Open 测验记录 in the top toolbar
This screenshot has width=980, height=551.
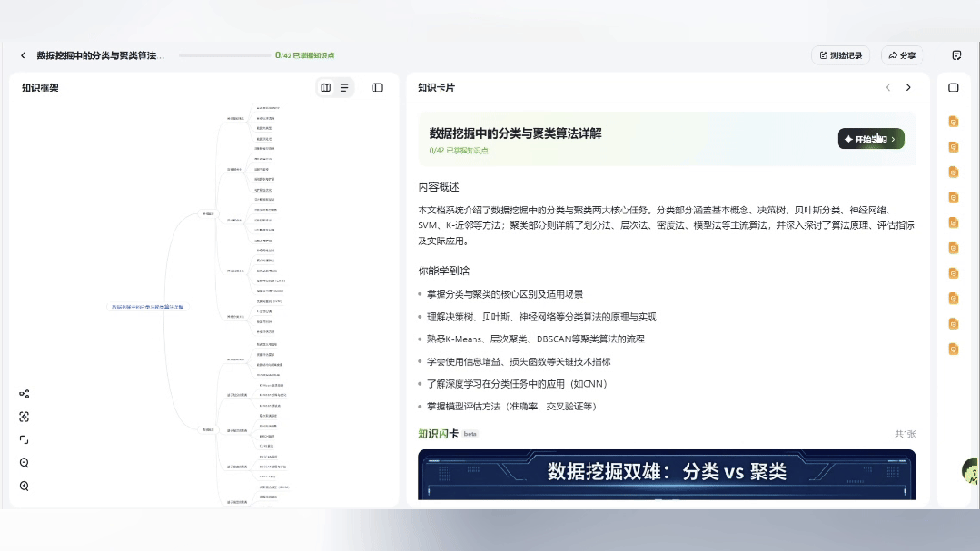click(840, 55)
